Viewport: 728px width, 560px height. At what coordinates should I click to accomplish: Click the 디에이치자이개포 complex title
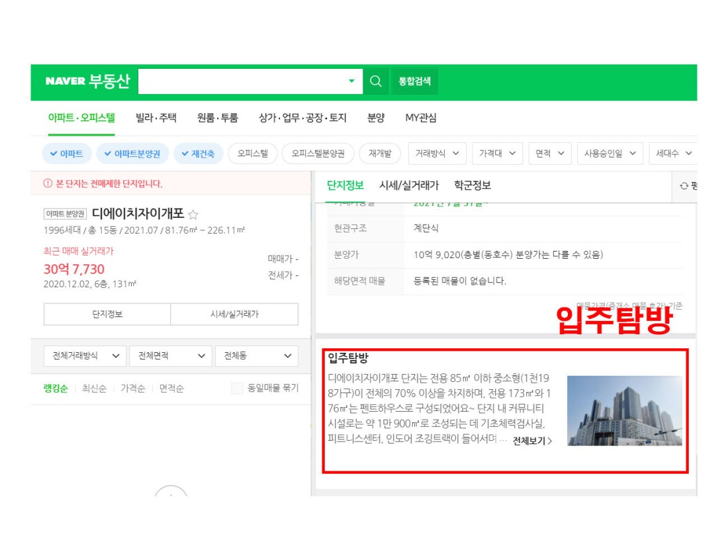point(138,214)
